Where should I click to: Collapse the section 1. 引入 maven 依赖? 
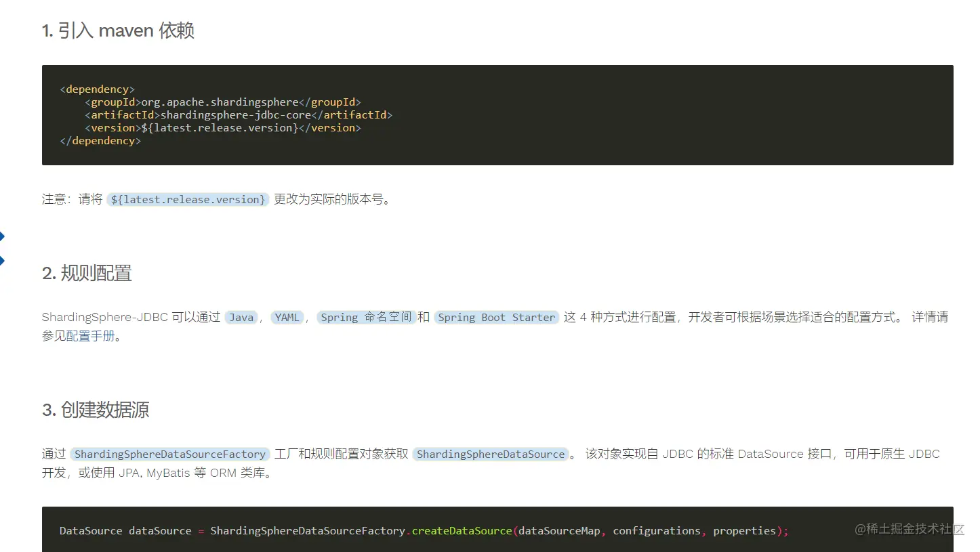(119, 30)
